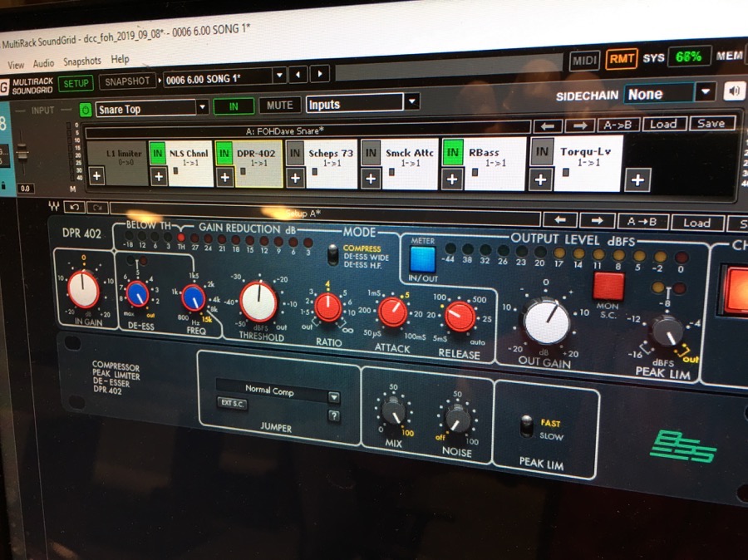Click the RELEASE knob
Viewport: 748px width, 560px height.
460,317
